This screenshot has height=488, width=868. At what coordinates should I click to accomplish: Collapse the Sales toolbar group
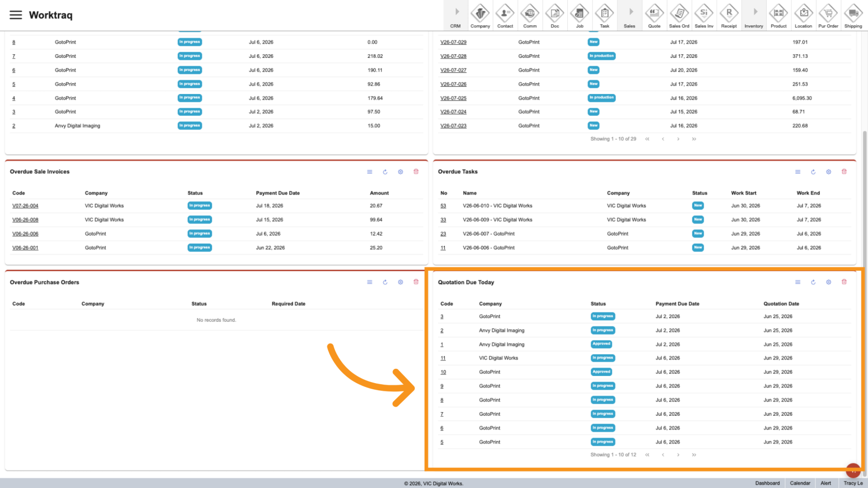pyautogui.click(x=629, y=15)
